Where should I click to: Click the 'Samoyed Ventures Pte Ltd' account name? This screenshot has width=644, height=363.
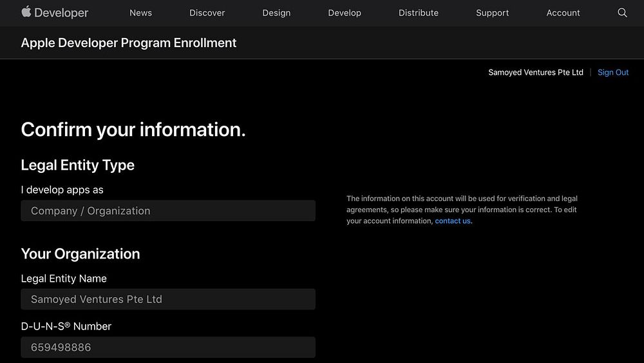click(x=536, y=72)
